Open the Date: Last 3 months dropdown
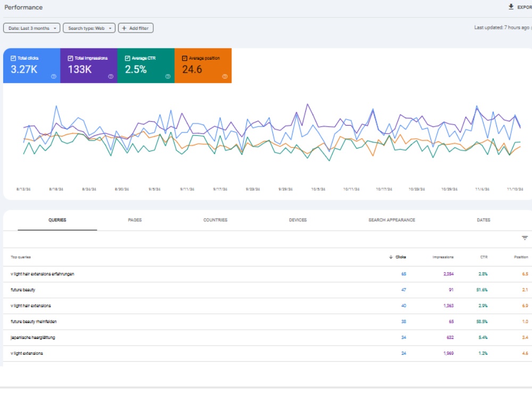 pos(32,28)
